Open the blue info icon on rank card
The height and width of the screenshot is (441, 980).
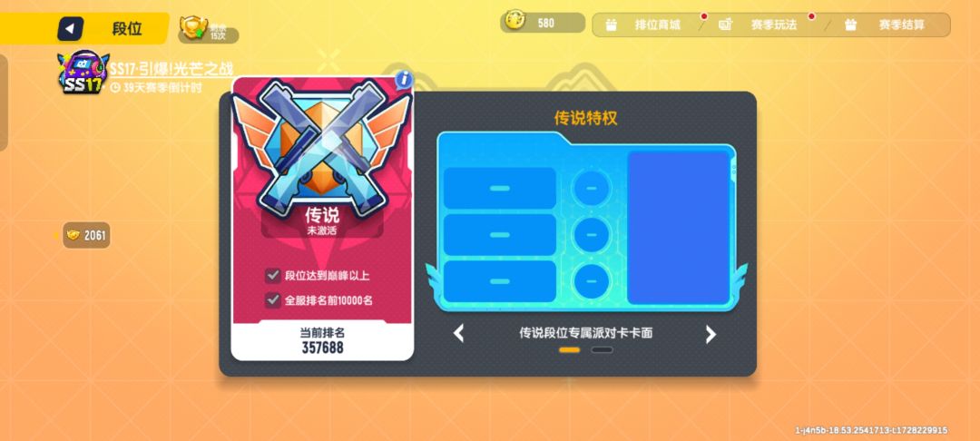404,79
